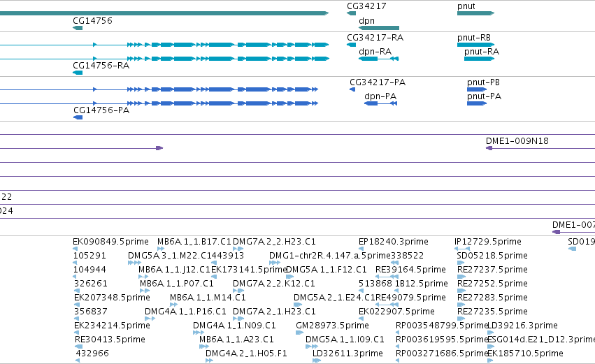Screen dimensions: 595x364
Task: Select the pnut-RB transcript label
Action: pyautogui.click(x=474, y=38)
